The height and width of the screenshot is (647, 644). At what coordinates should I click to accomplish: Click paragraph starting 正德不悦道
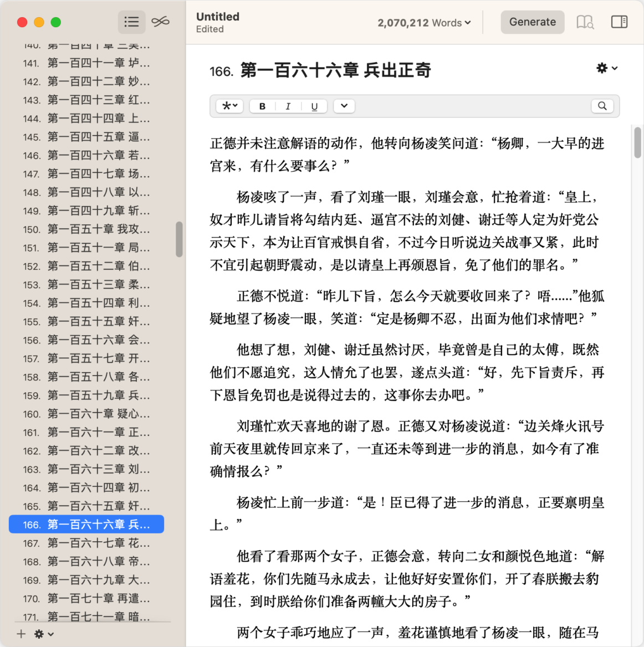click(407, 307)
